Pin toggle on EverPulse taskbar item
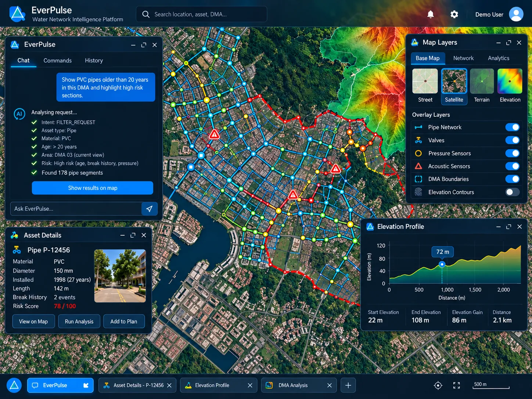Screen dimensions: 532x399 86,385
